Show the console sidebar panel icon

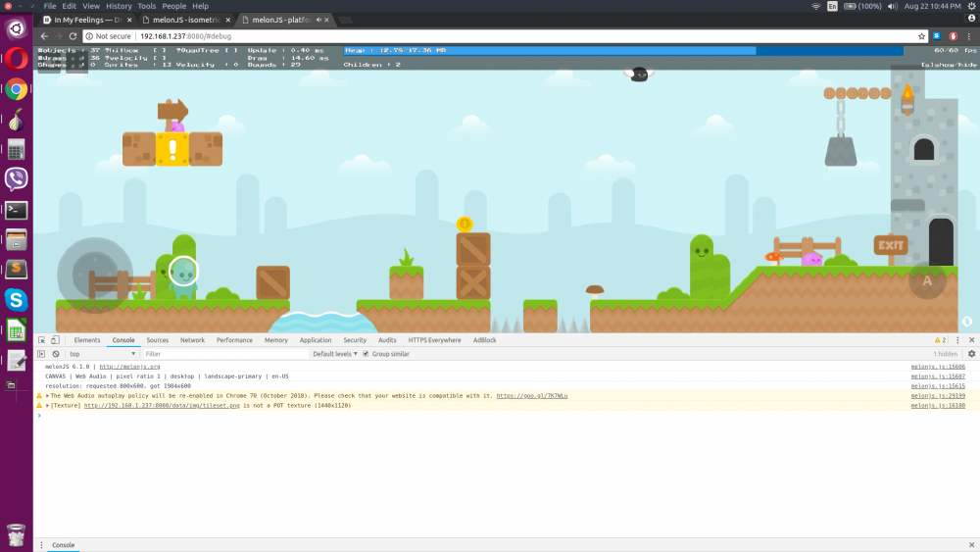coord(41,354)
